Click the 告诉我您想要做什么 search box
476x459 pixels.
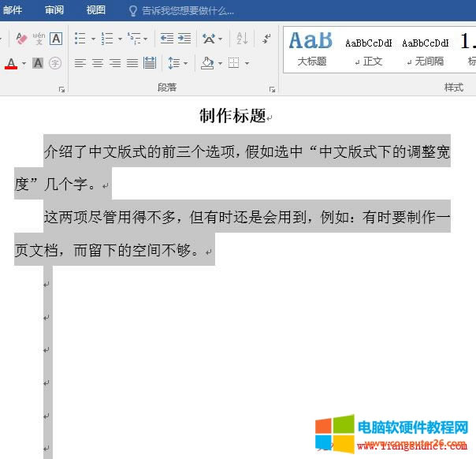pos(188,10)
